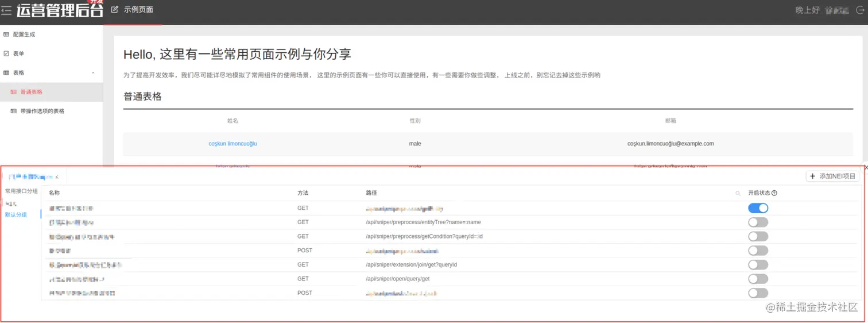
Task: Collapse the 表格 submenu chevron
Action: click(93, 73)
